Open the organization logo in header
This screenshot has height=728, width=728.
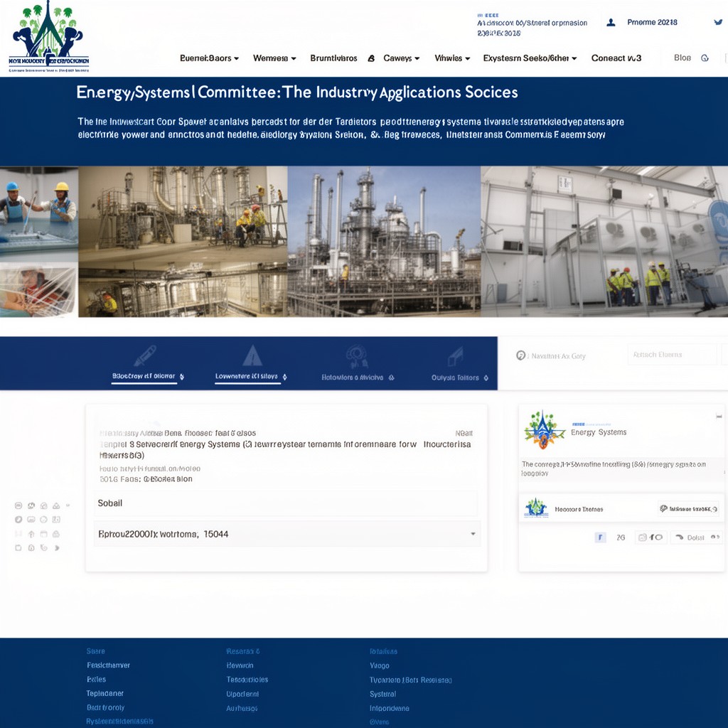pyautogui.click(x=49, y=37)
